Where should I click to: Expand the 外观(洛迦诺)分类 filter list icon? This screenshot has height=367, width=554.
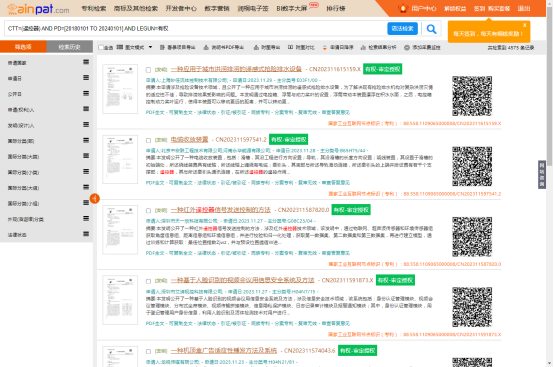pyautogui.click(x=86, y=219)
